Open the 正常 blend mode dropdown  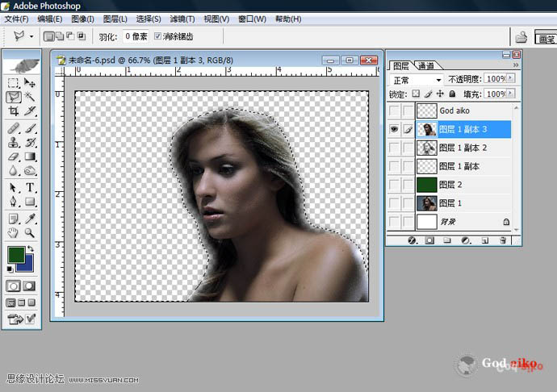417,80
